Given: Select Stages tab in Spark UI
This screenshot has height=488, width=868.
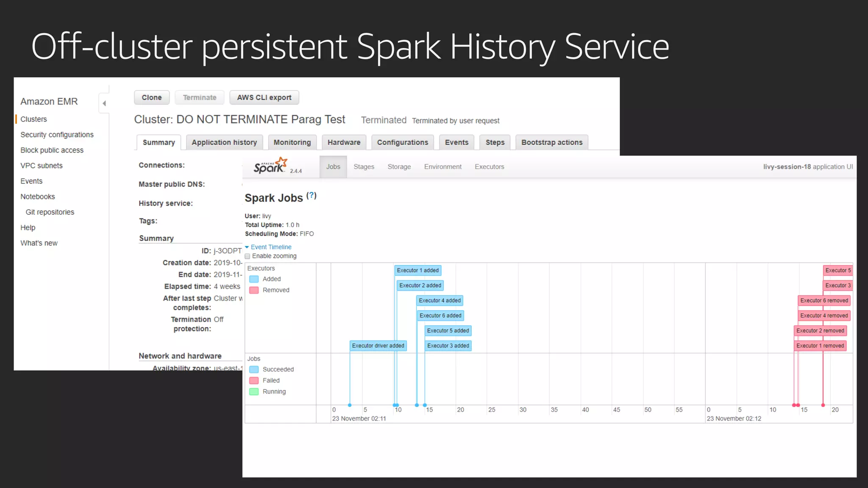Looking at the screenshot, I should tap(364, 167).
